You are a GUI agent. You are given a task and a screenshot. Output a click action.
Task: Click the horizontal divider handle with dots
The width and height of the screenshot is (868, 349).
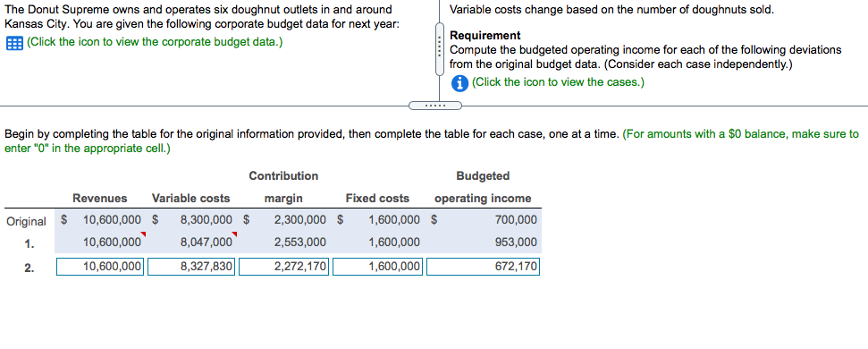pyautogui.click(x=435, y=106)
